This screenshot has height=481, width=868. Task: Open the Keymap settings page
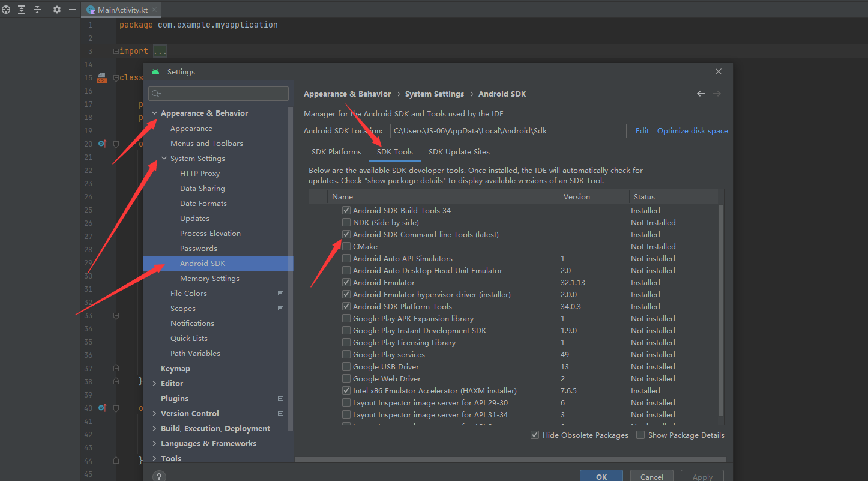coord(175,368)
